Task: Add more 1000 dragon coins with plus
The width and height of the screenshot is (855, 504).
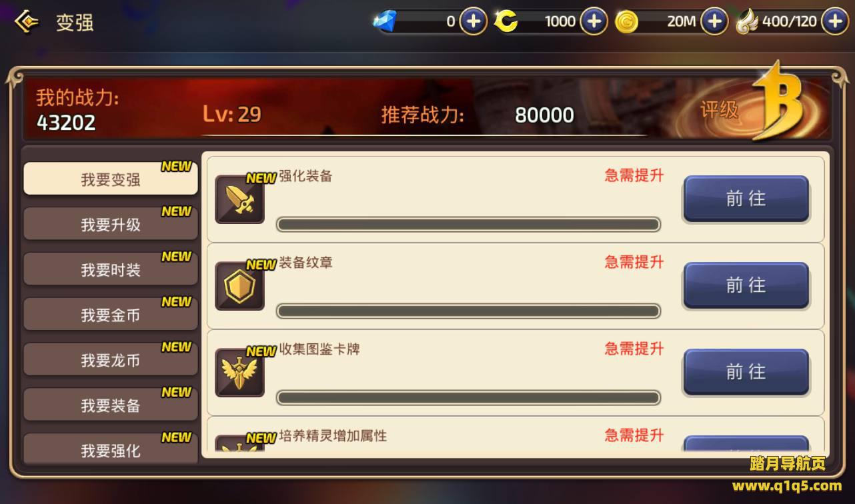Action: click(x=594, y=21)
